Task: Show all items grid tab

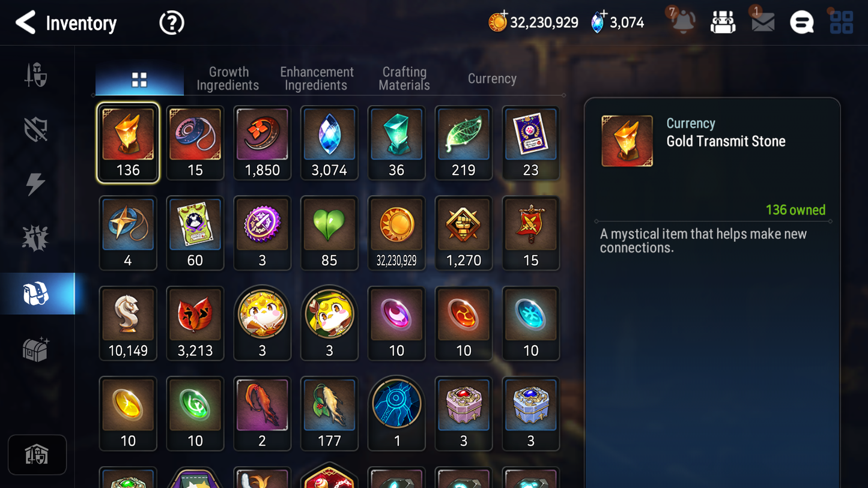Action: point(139,79)
